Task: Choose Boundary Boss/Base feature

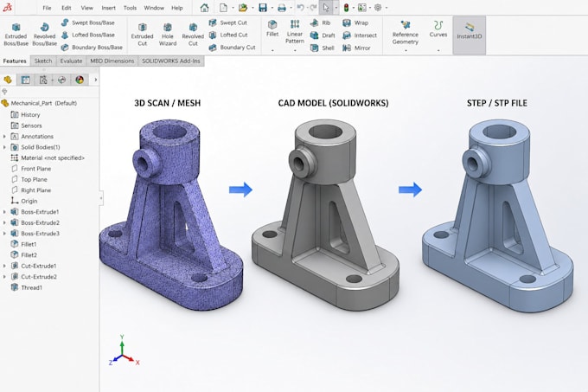Action: [92, 48]
